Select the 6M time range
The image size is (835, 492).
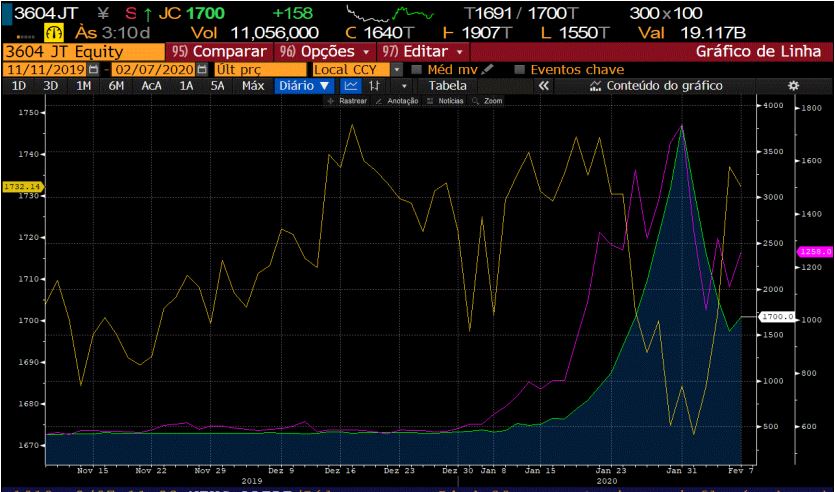117,86
